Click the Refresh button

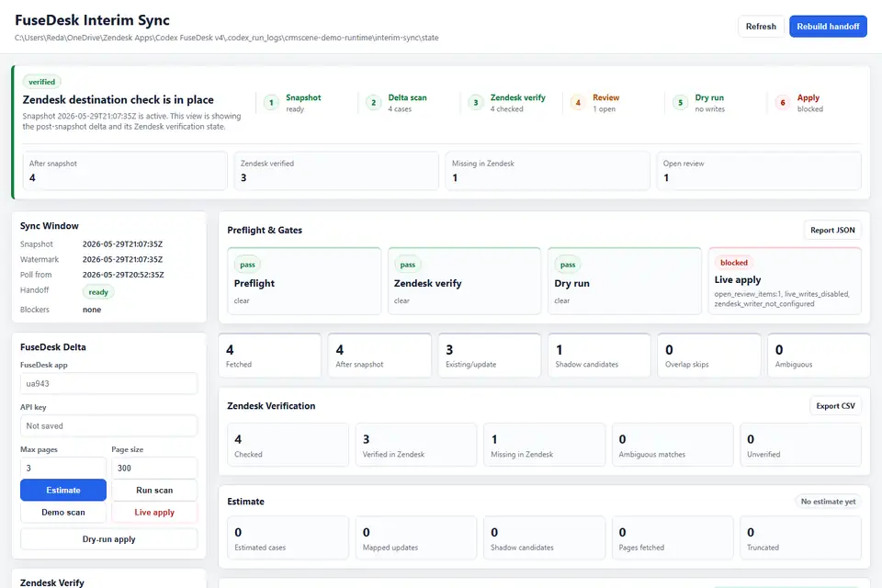(x=761, y=27)
